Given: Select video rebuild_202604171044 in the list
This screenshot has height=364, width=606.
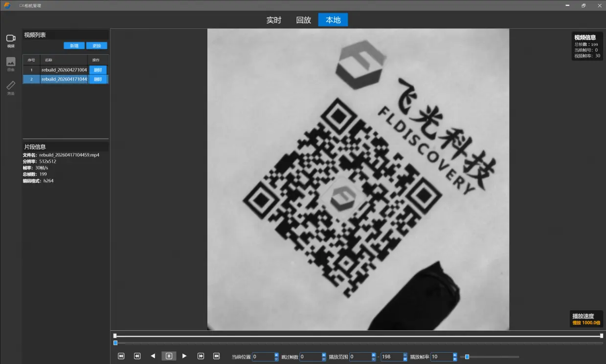Looking at the screenshot, I should (x=64, y=79).
